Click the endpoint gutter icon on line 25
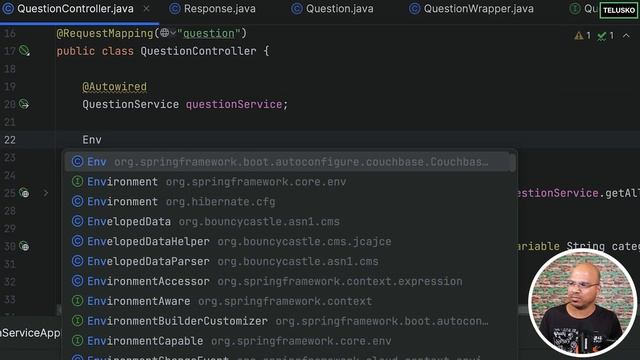The height and width of the screenshot is (360, 640). (x=24, y=193)
